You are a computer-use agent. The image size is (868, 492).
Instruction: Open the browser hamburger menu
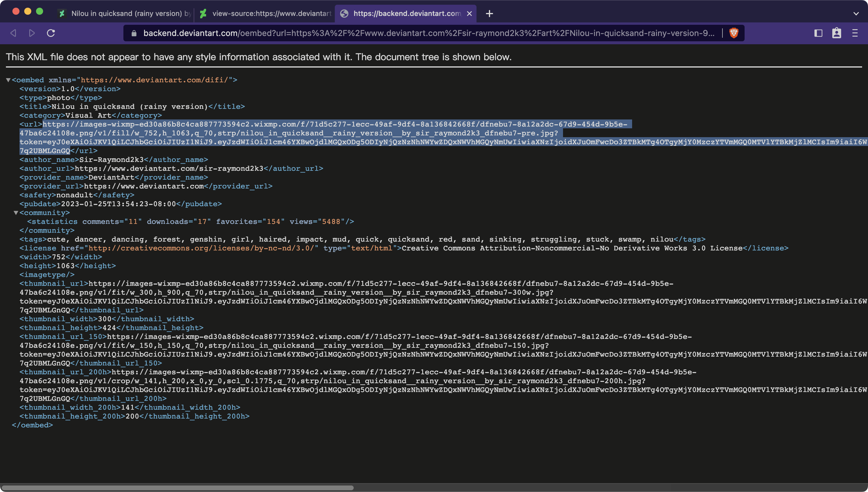click(855, 33)
